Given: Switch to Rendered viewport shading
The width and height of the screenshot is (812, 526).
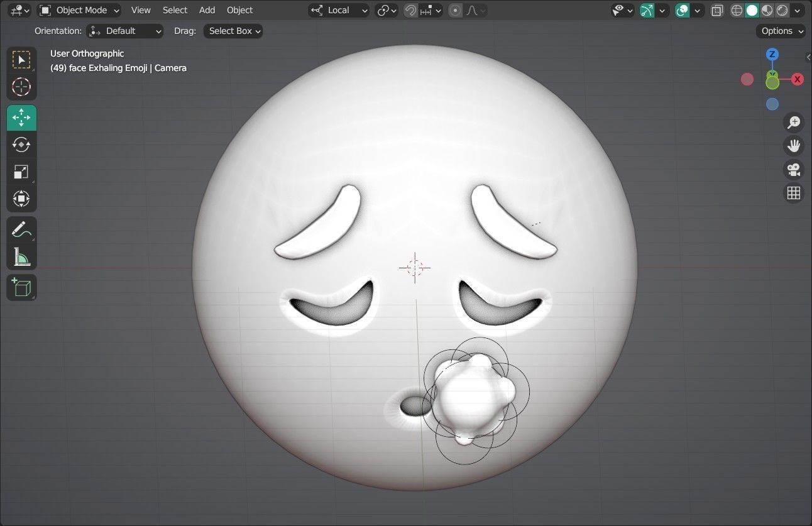Looking at the screenshot, I should (782, 10).
